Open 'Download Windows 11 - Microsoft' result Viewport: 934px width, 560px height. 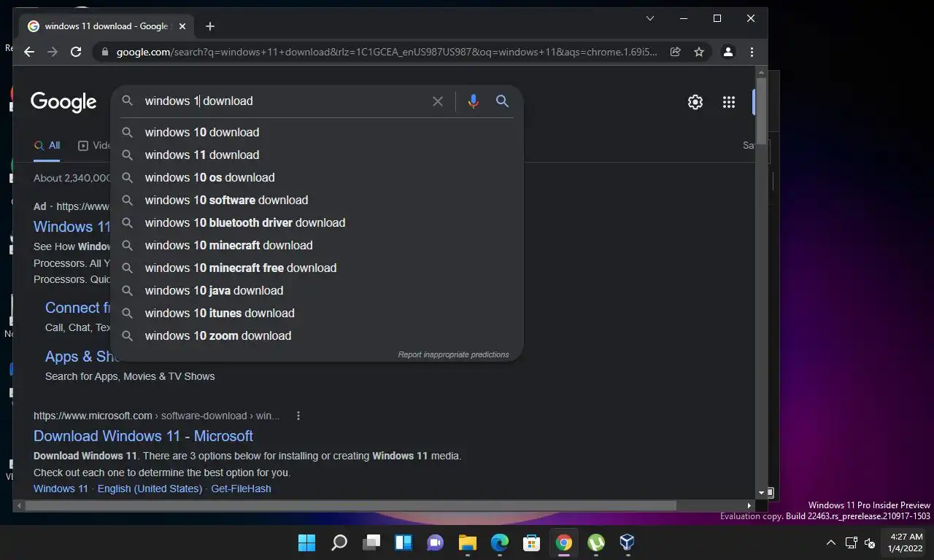click(143, 436)
